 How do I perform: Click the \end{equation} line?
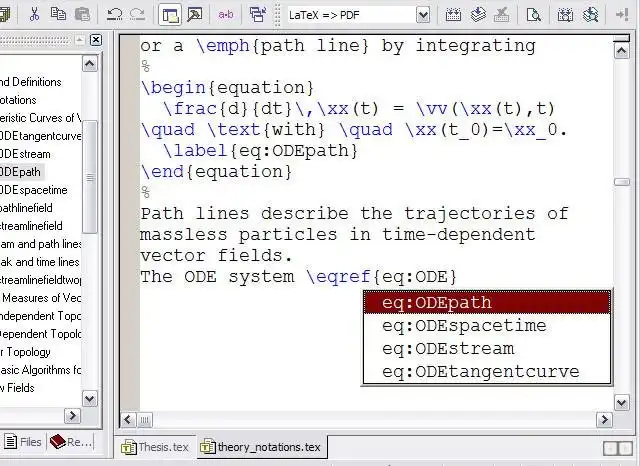216,172
